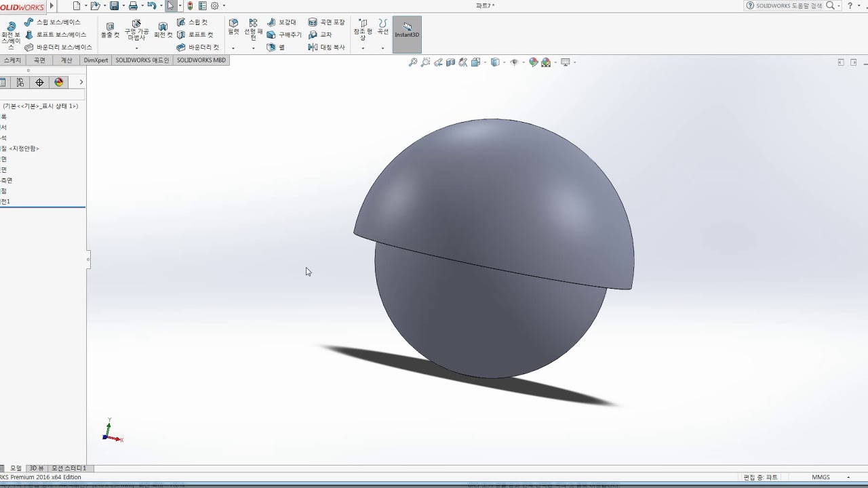Expand the 곡선 dropdown arrow
Screen dimensions: 868x488
click(x=382, y=49)
